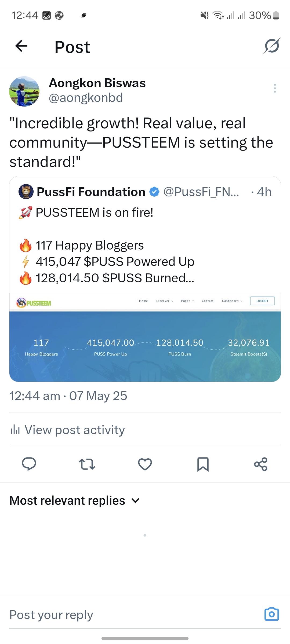Screen dimensions: 290x644
Task: Open the @aongkonbd handle
Action: coord(86,98)
